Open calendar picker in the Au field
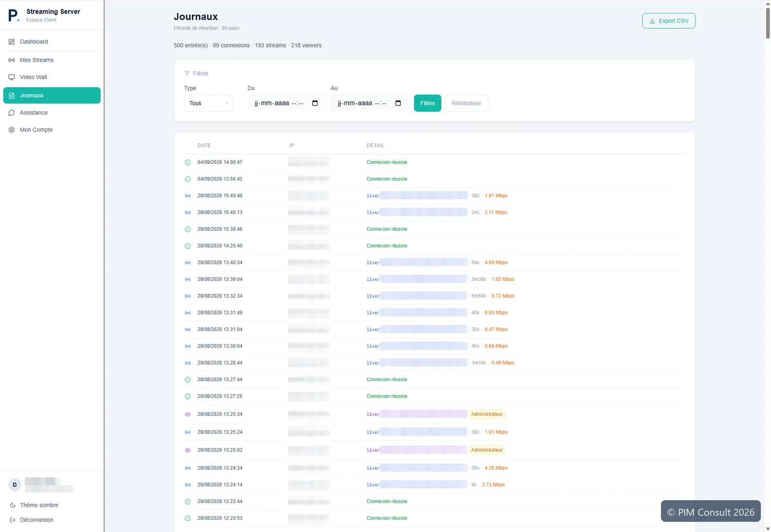The width and height of the screenshot is (771, 532). pos(398,103)
